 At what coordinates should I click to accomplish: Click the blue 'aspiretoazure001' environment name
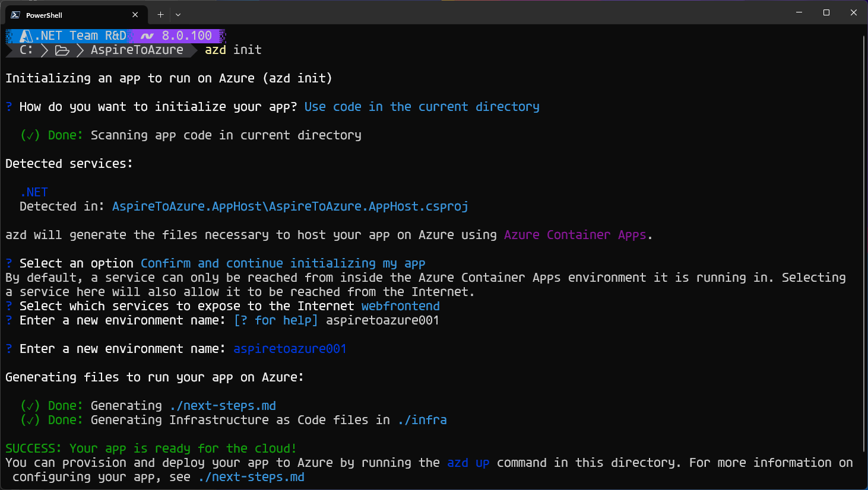tap(290, 349)
